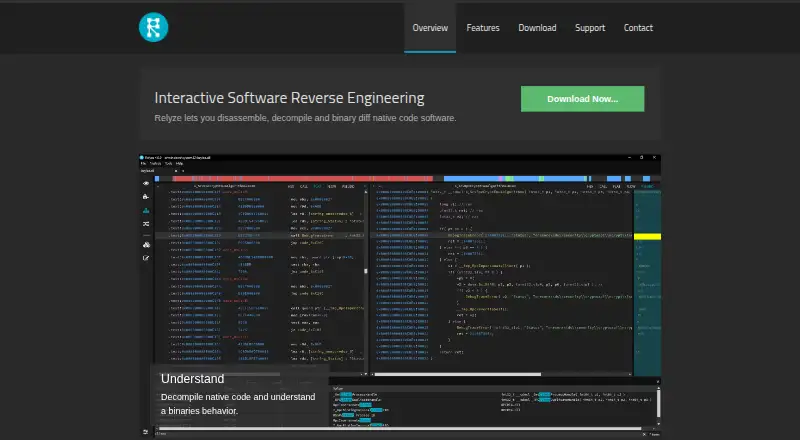Click the decompiler pane horizontal scrollbar

(457, 374)
